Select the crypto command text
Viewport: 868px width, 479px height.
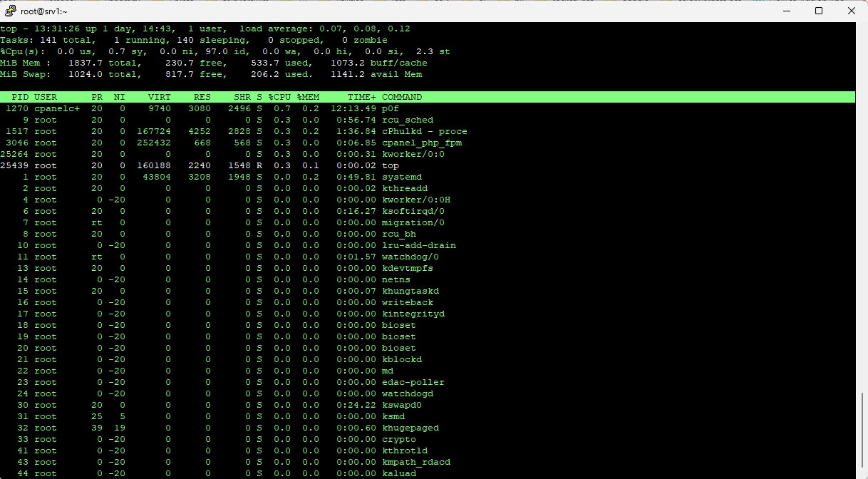click(x=399, y=439)
